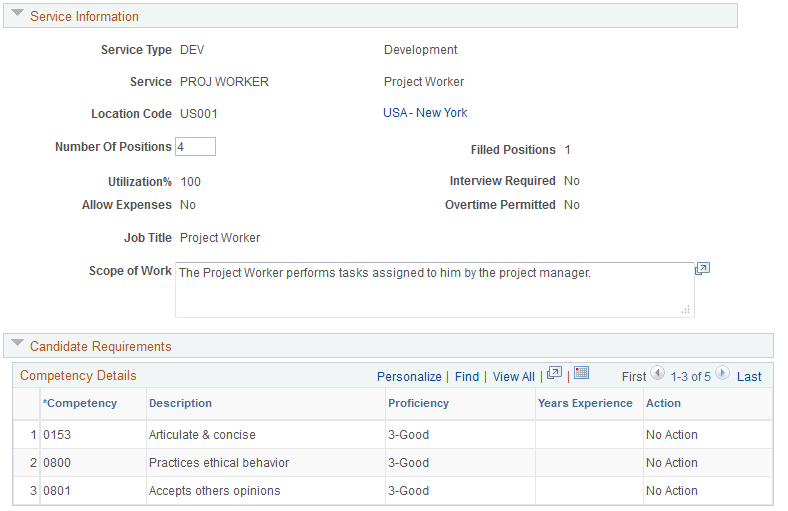This screenshot has width=788, height=511.
Task: Sort by the Description column header
Action: tap(180, 403)
